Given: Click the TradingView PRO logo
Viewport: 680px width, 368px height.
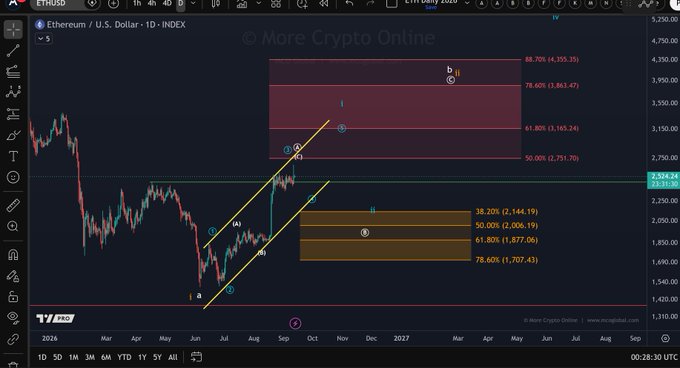Looking at the screenshot, I should coord(56,319).
